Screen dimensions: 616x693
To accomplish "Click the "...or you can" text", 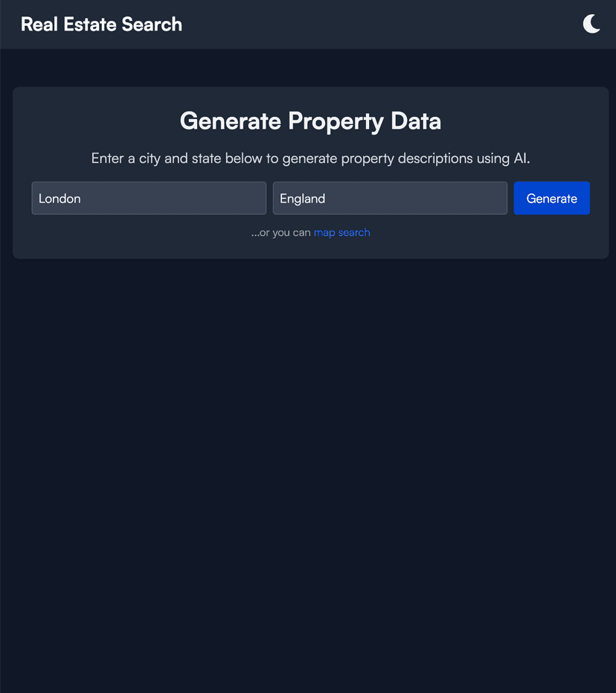I will click(281, 232).
